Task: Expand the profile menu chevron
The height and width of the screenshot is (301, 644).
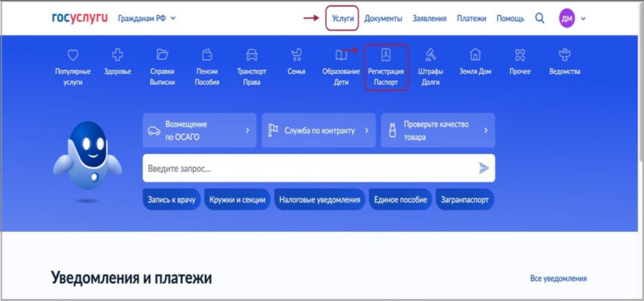Action: (583, 18)
